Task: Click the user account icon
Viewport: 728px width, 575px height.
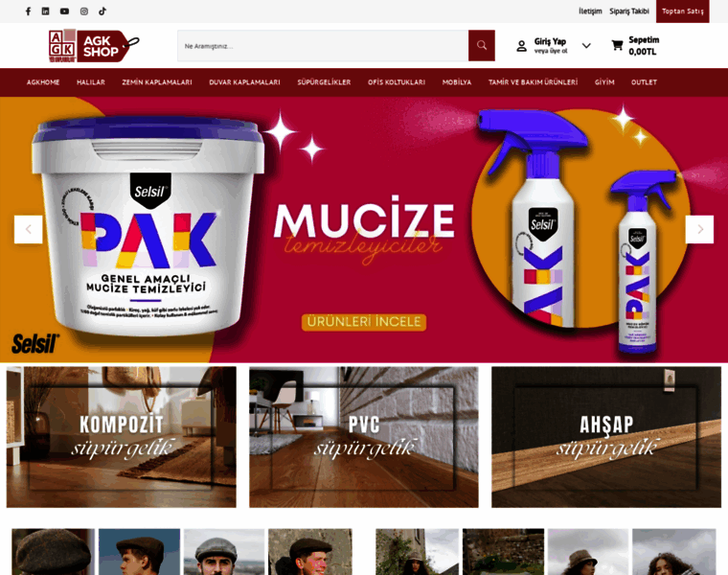Action: [521, 45]
